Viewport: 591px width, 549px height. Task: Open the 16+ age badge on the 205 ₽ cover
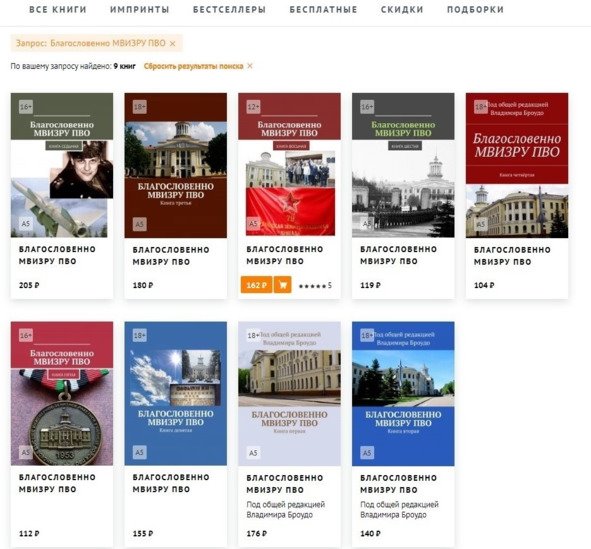[x=26, y=107]
